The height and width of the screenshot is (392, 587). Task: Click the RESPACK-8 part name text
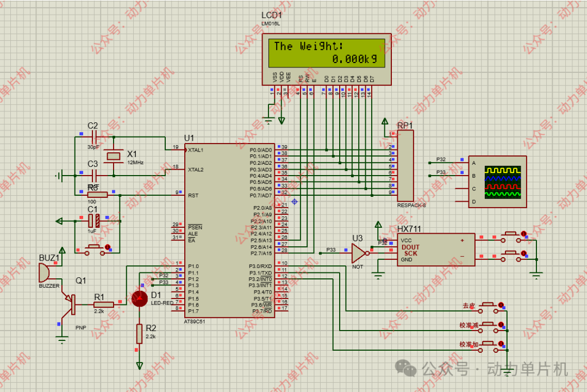(x=411, y=205)
